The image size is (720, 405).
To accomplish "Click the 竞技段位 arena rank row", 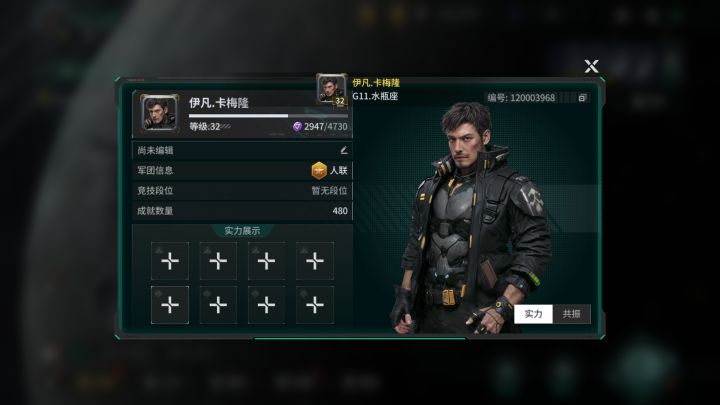I will point(242,191).
